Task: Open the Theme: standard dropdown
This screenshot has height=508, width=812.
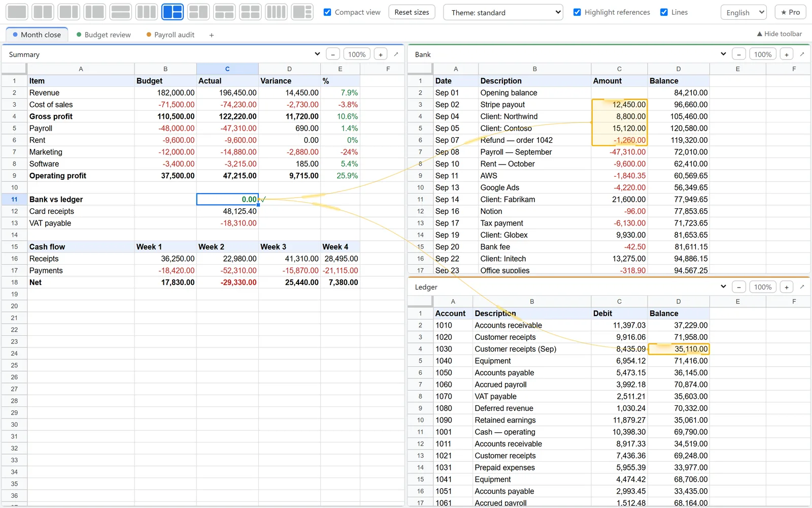Action: (503, 12)
